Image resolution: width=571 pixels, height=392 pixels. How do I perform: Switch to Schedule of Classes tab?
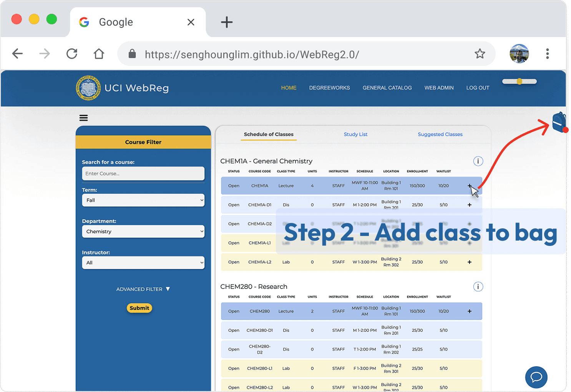point(269,135)
